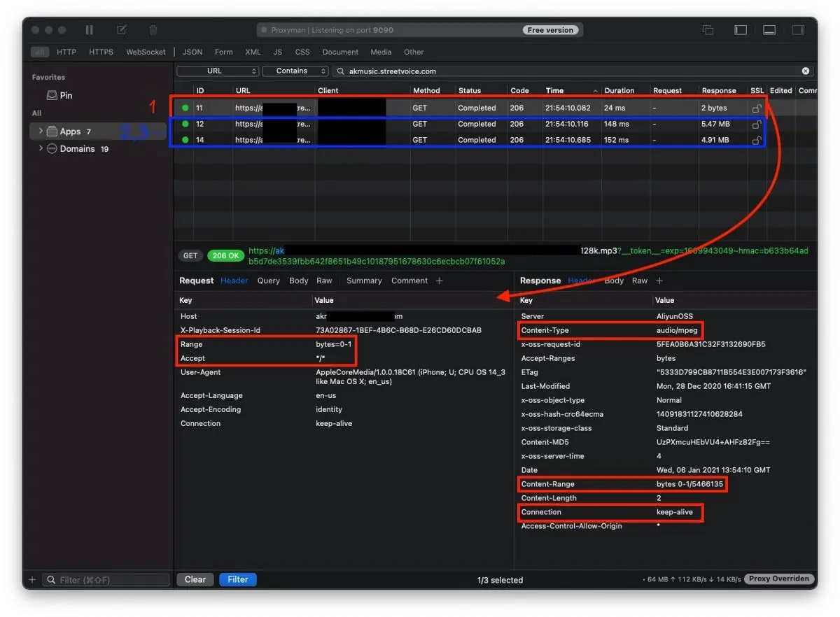Click the plus icon beside Request Comment tab
840x617 pixels.
(x=440, y=281)
